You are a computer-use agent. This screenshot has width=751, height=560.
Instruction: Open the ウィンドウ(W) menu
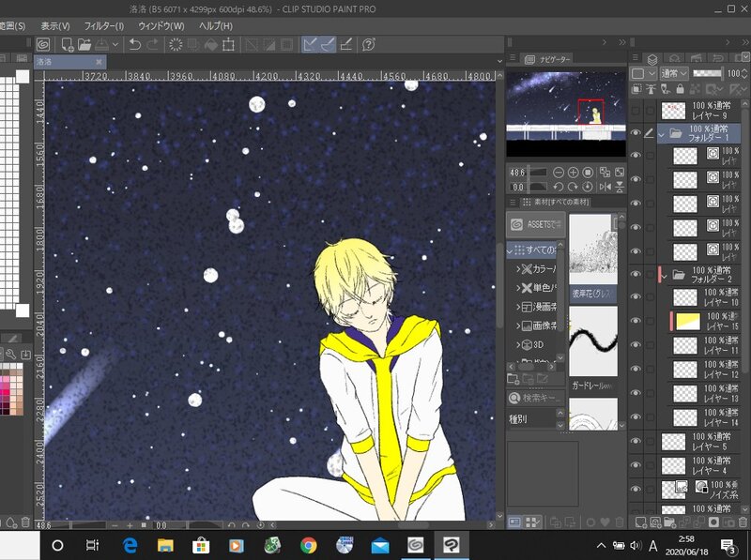tap(161, 26)
